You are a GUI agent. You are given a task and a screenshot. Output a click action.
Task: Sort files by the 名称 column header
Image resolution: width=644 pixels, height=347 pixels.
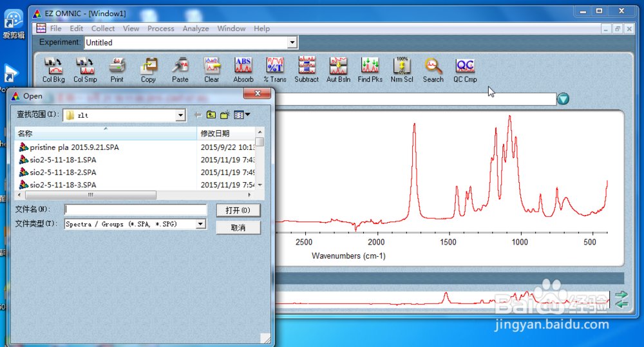pos(106,133)
